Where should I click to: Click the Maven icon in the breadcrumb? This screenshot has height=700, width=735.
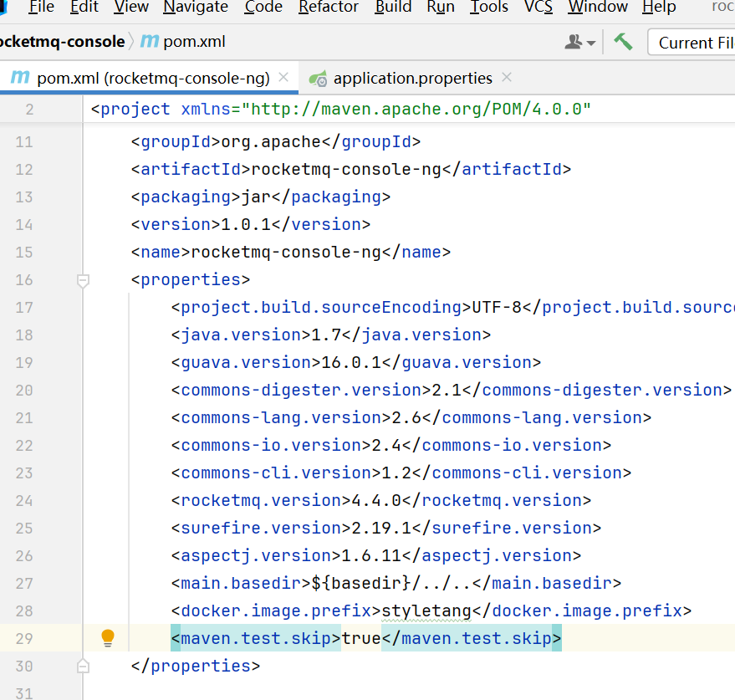(150, 41)
